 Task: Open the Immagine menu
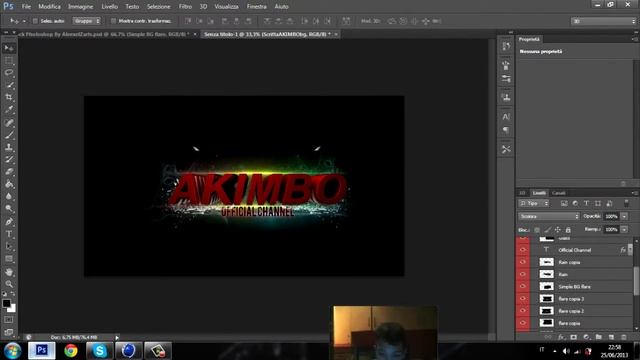click(80, 7)
